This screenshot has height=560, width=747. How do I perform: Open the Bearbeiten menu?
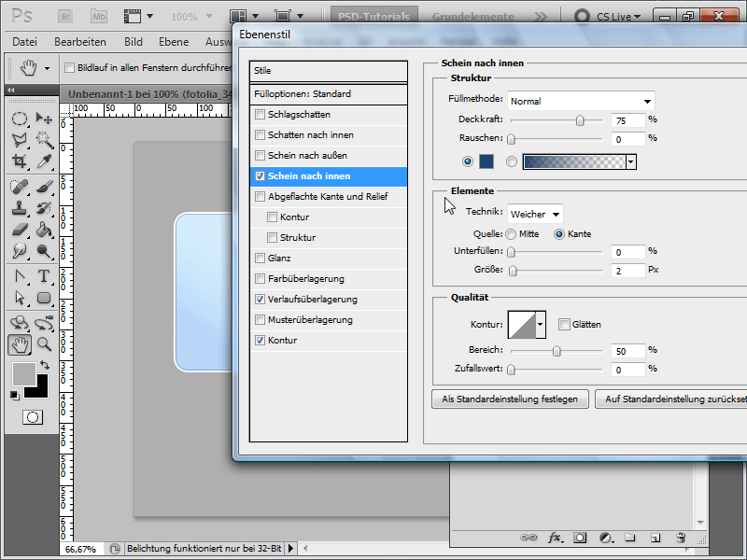click(80, 42)
